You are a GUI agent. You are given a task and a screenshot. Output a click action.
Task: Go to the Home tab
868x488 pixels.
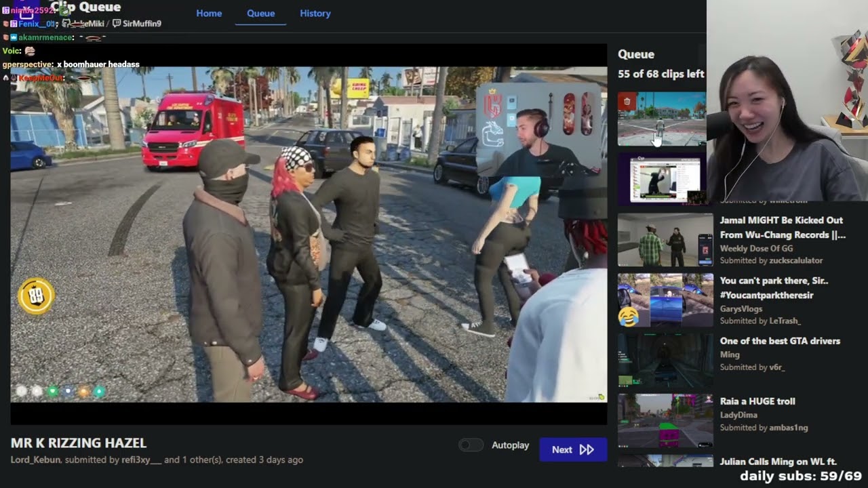click(209, 14)
